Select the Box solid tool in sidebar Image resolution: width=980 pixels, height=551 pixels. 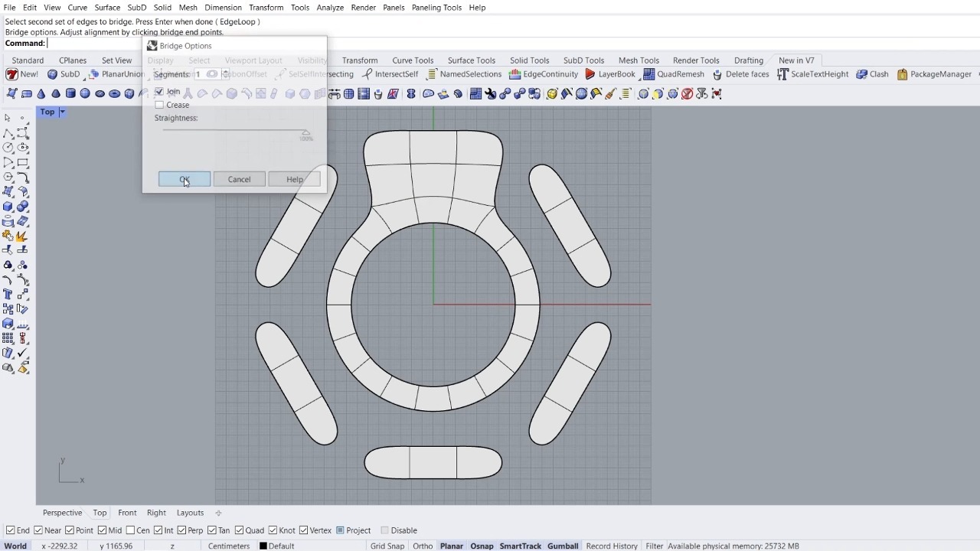(x=8, y=207)
